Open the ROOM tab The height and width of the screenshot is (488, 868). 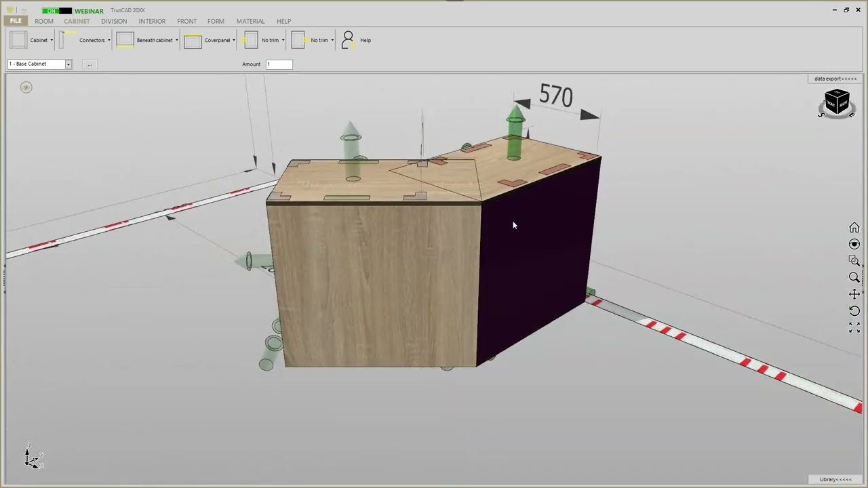[44, 21]
